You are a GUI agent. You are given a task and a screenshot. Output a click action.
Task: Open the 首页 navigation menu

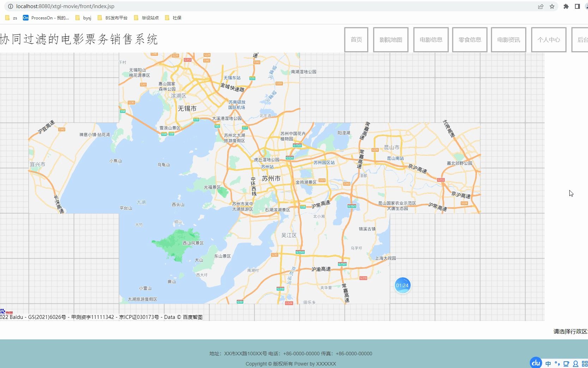356,40
